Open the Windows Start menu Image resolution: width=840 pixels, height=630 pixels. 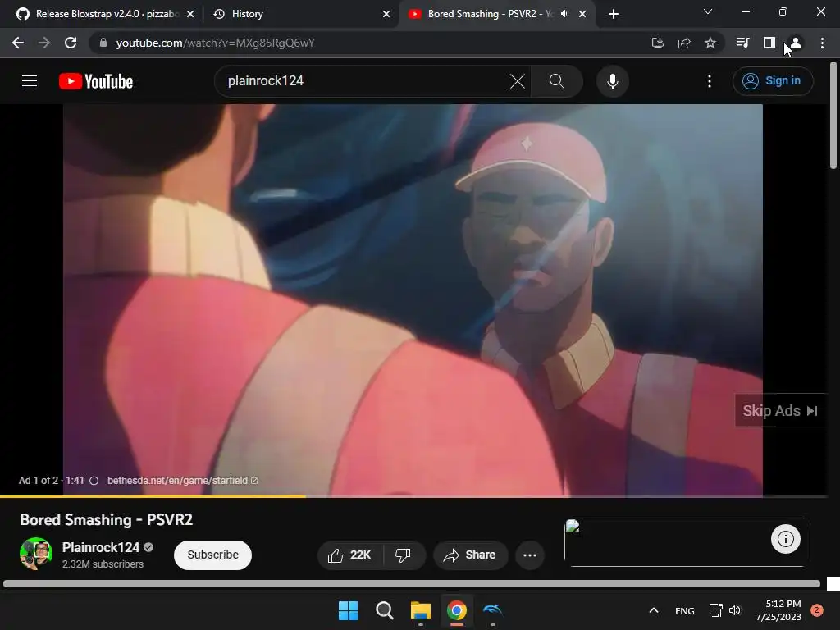(x=348, y=610)
